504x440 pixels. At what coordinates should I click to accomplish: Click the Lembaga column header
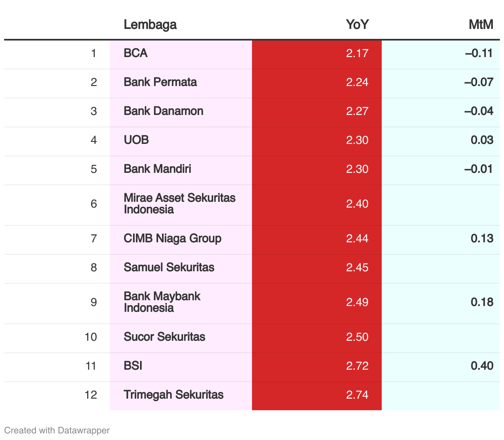[150, 25]
